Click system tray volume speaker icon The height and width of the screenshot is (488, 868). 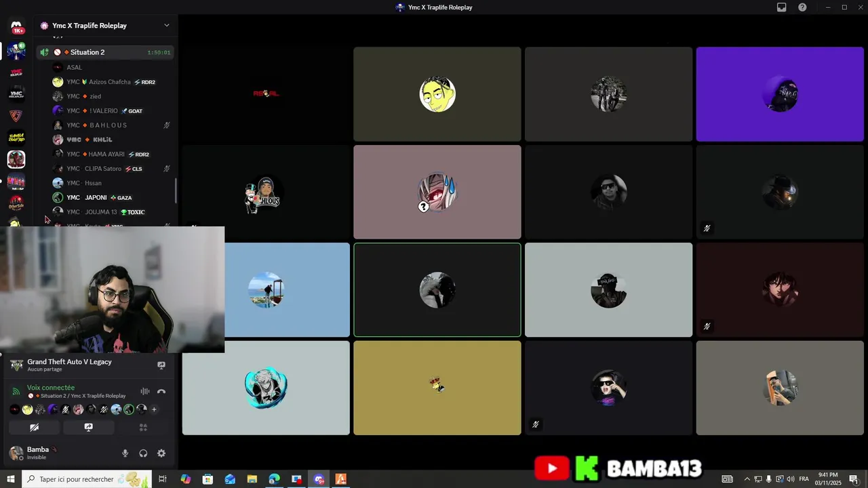point(791,479)
